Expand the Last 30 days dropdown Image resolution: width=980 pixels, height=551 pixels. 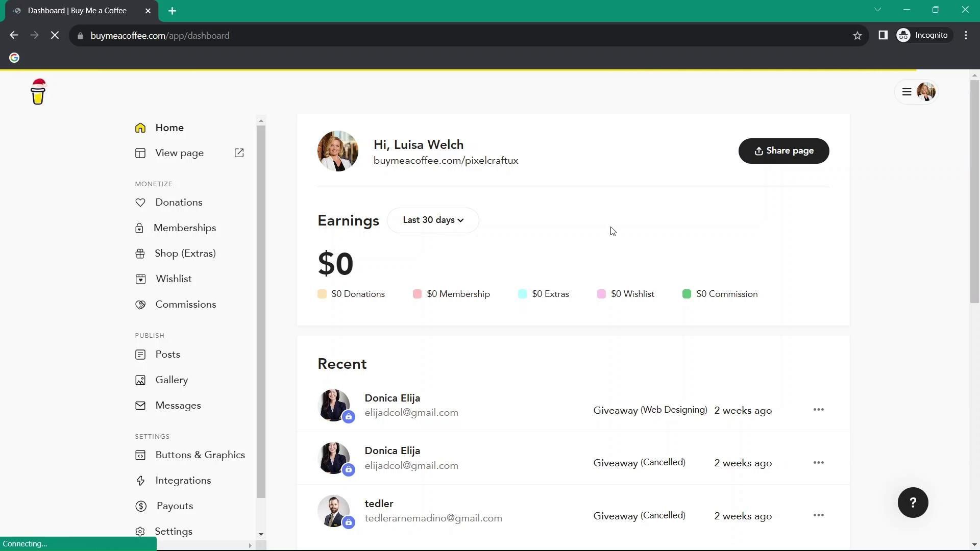tap(433, 220)
